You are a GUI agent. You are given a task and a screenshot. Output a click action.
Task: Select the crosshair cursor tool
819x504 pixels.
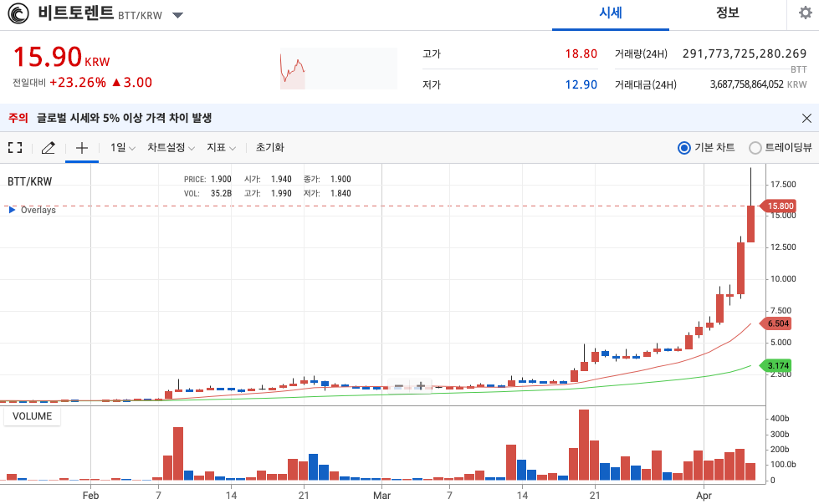[x=82, y=148]
